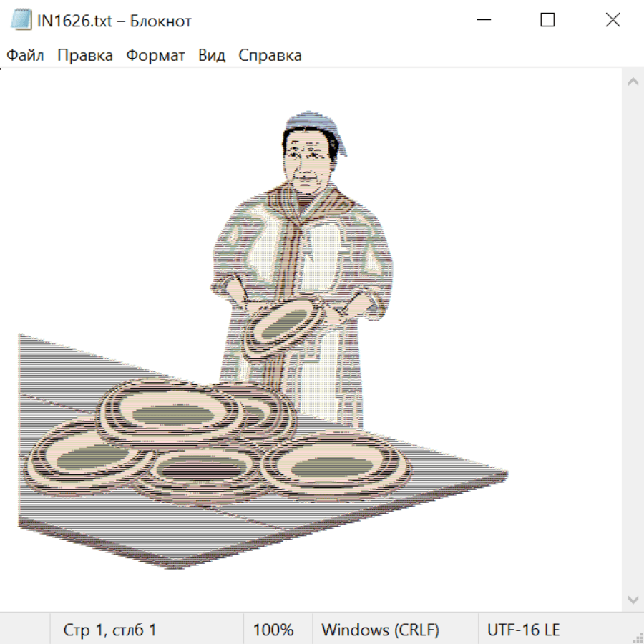Screen dimensions: 644x644
Task: Open the Справка menu
Action: click(x=270, y=56)
